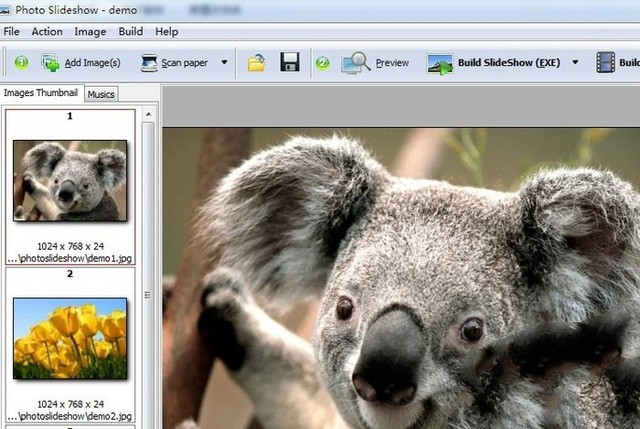Click the Scan paper scanner icon

point(149,63)
